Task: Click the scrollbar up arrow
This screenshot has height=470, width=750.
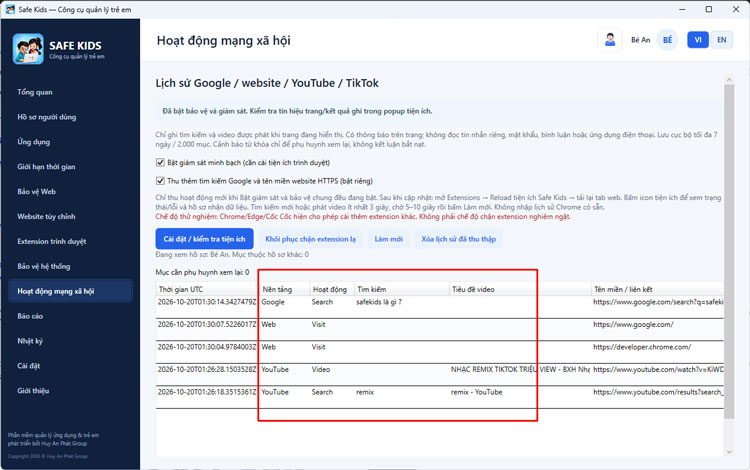Action: tap(728, 79)
